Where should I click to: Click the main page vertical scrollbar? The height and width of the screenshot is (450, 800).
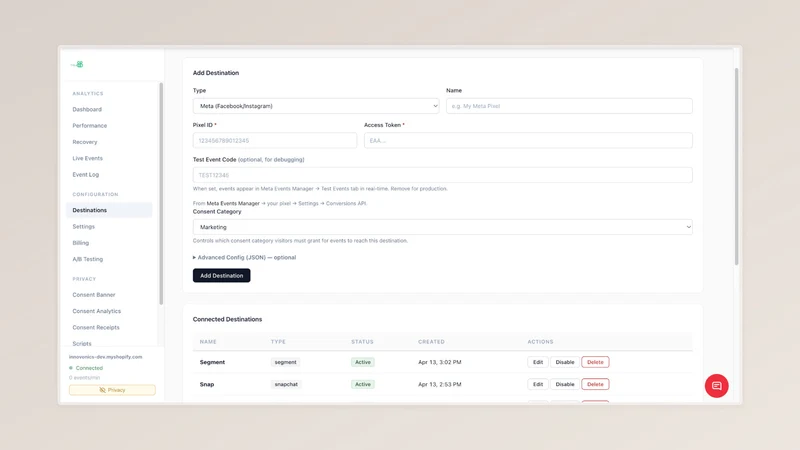(x=736, y=166)
